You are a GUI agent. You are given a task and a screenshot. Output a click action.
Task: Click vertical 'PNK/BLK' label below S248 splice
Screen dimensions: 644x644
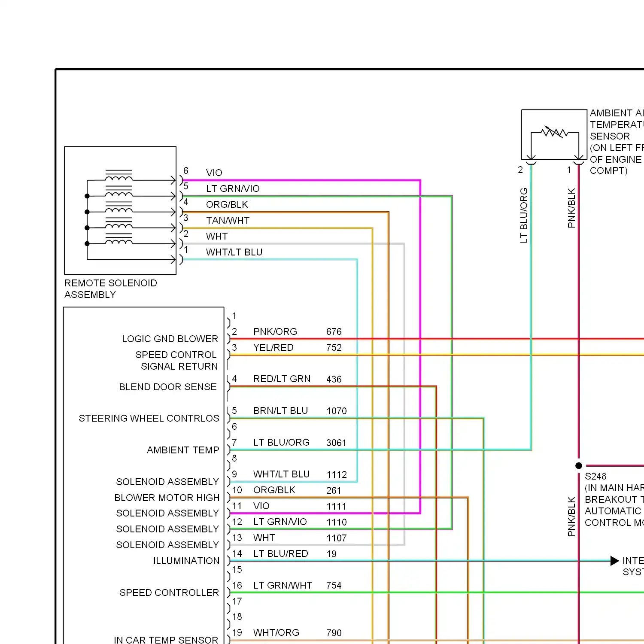pyautogui.click(x=571, y=516)
